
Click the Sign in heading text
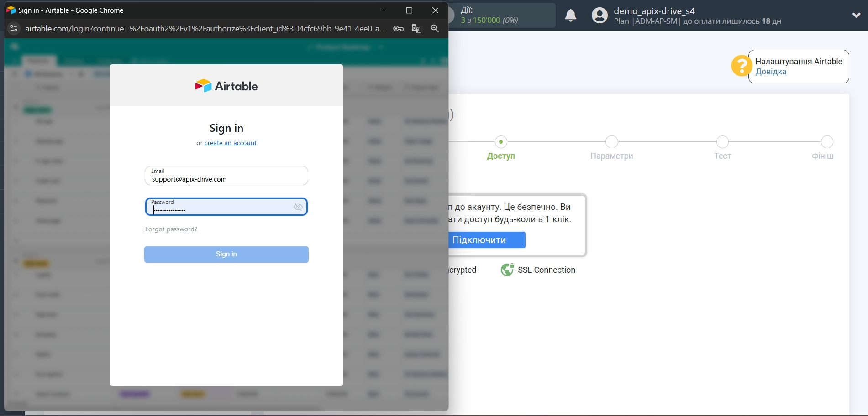[226, 128]
